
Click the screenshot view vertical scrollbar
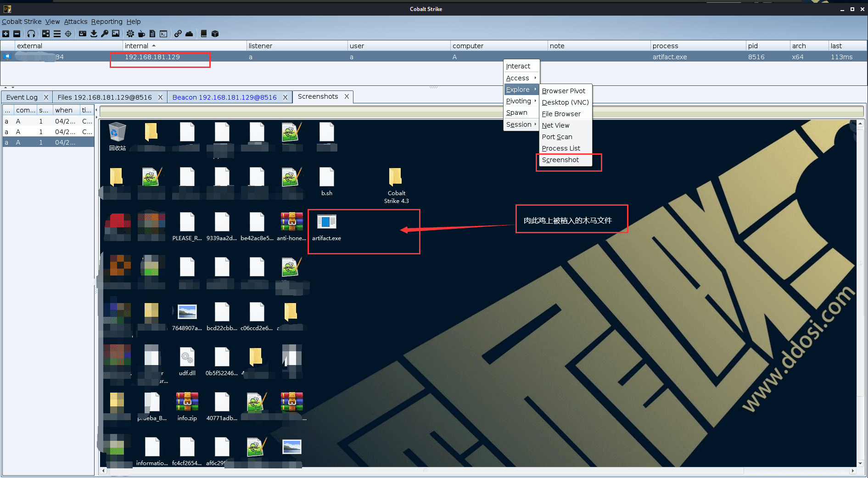860,294
